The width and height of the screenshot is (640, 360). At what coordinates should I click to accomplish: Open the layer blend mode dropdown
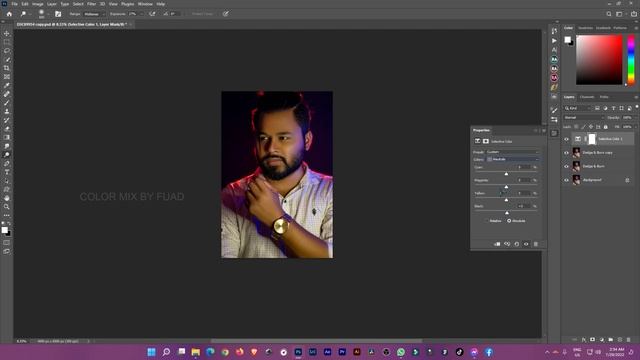[x=584, y=118]
